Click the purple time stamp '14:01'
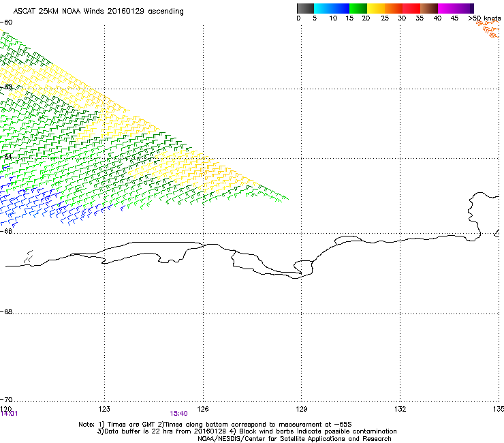This screenshot has width=504, height=443. pyautogui.click(x=9, y=414)
